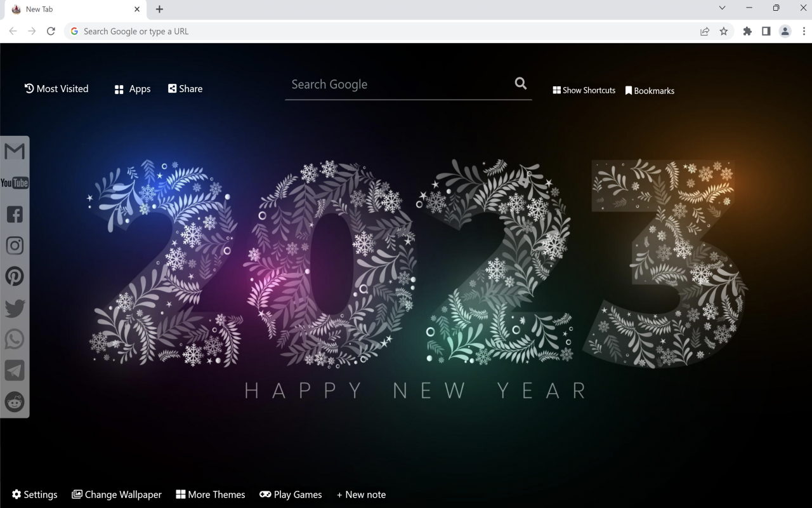Open Reddit from the sidebar
Screen dimensions: 812x508
click(x=15, y=402)
